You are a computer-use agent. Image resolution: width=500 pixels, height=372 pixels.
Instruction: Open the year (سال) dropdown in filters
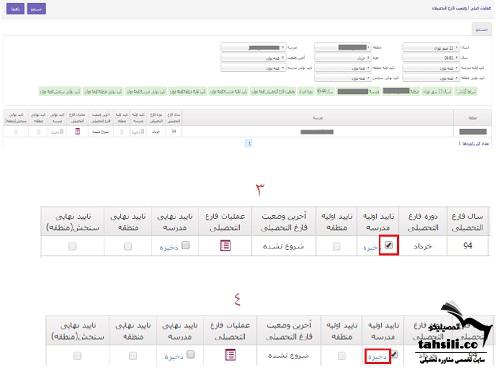coord(431,58)
